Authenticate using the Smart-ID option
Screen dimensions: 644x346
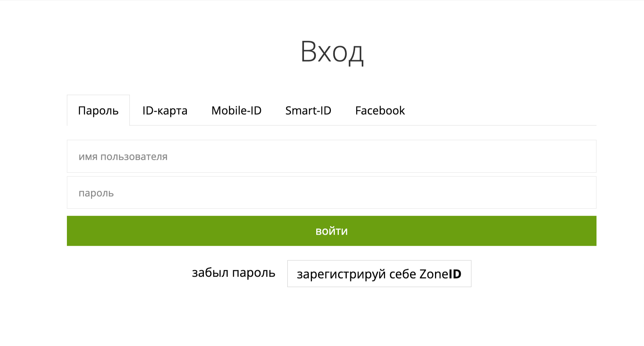point(308,110)
